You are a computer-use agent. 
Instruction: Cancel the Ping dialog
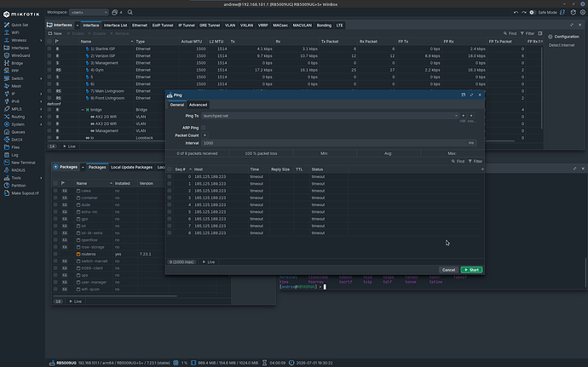click(448, 270)
